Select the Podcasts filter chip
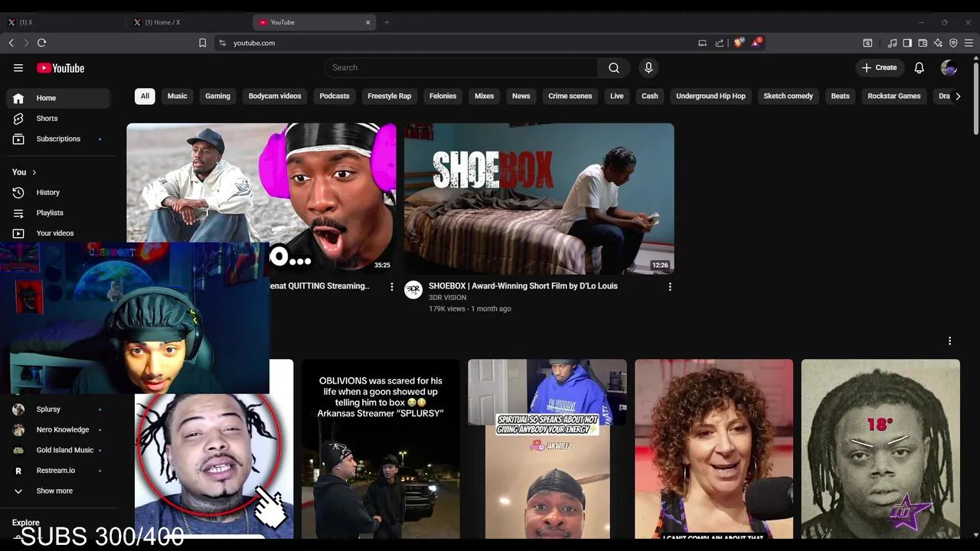This screenshot has width=980, height=551. click(x=335, y=96)
